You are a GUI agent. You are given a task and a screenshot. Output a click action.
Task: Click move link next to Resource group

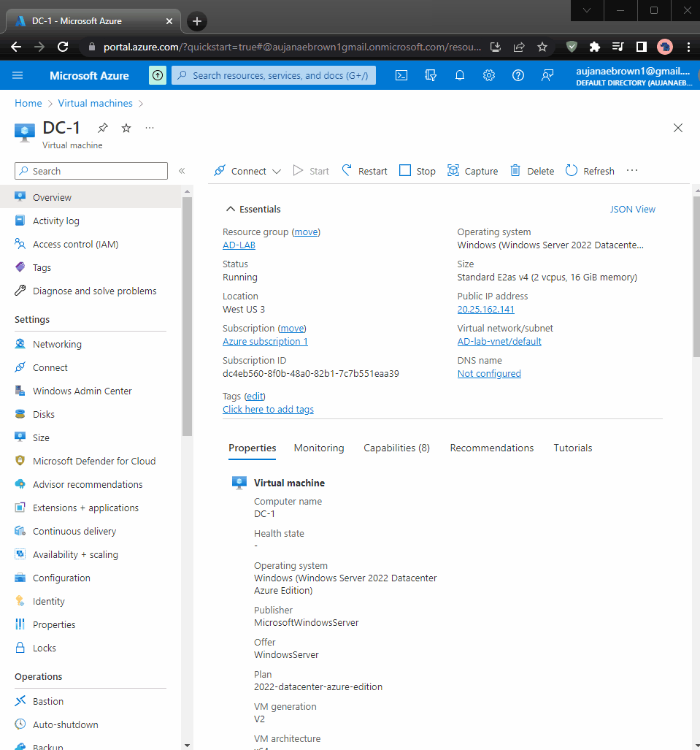(x=306, y=232)
